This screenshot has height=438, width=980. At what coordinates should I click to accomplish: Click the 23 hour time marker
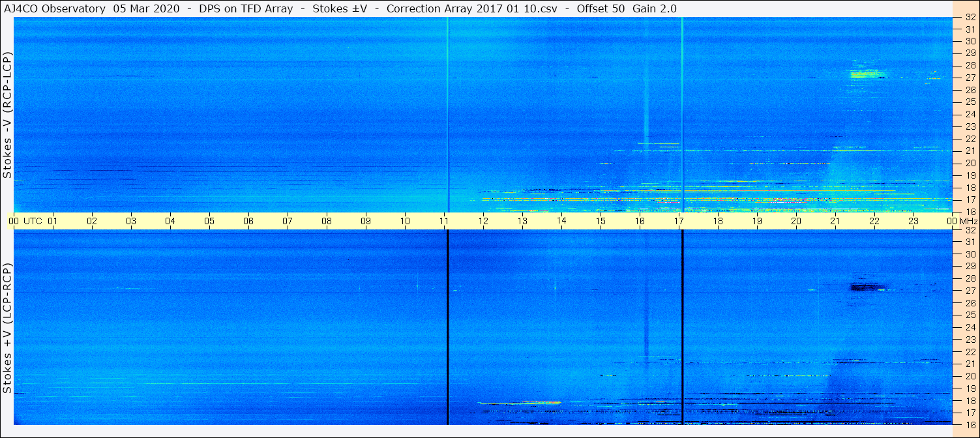913,221
